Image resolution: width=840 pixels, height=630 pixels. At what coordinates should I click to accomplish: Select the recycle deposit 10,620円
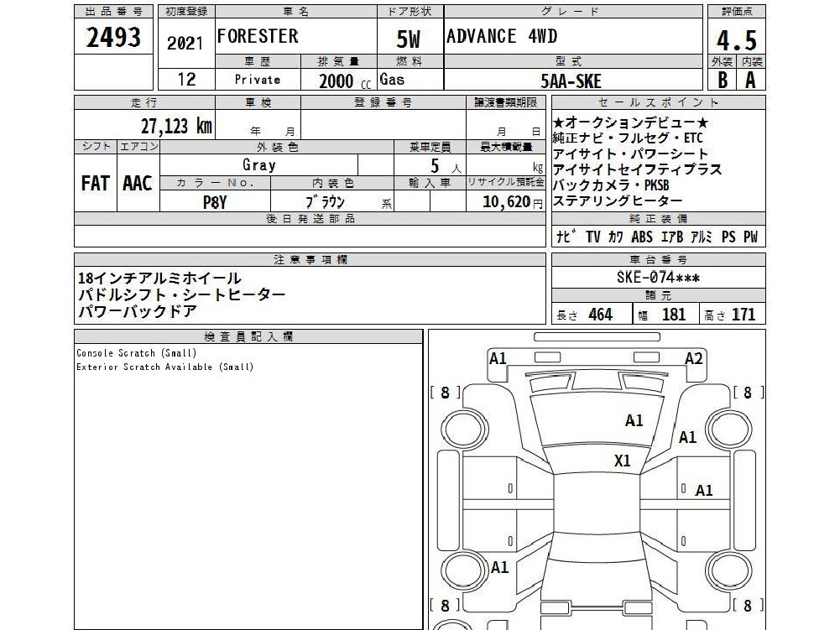pos(513,202)
